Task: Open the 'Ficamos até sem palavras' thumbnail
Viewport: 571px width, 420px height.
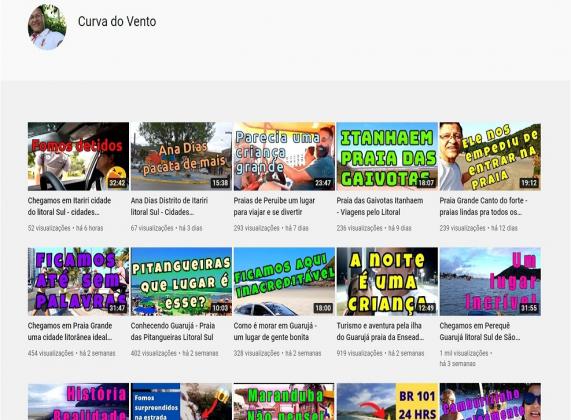Action: tap(78, 282)
